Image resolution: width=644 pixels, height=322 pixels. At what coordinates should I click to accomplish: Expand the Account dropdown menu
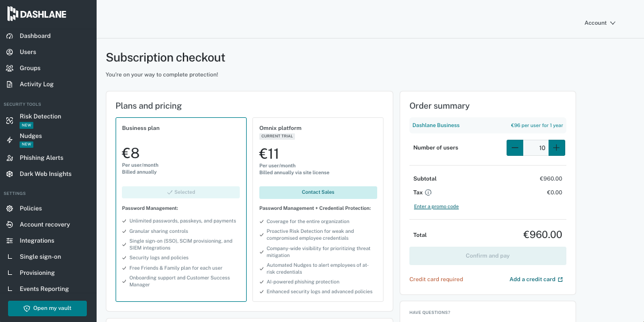coord(600,23)
